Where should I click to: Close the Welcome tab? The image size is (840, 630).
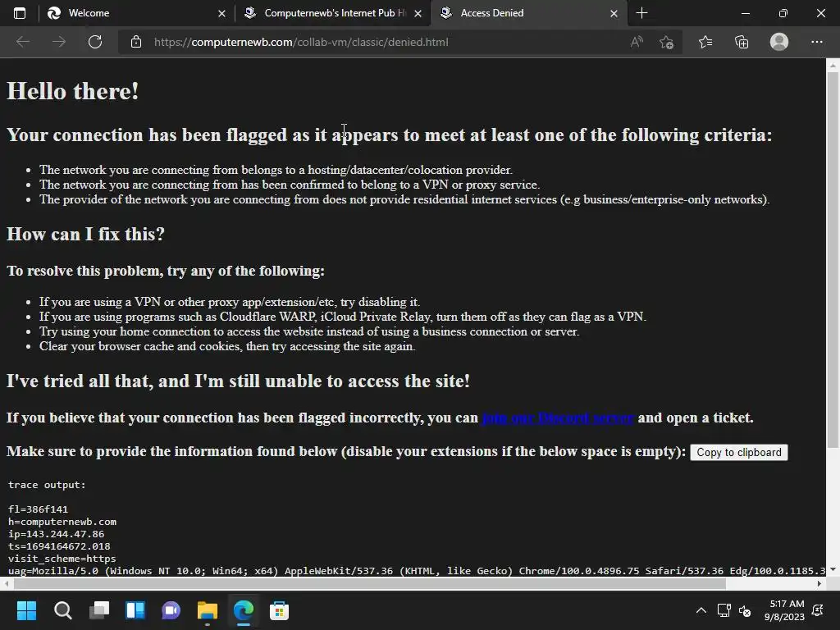(x=221, y=13)
